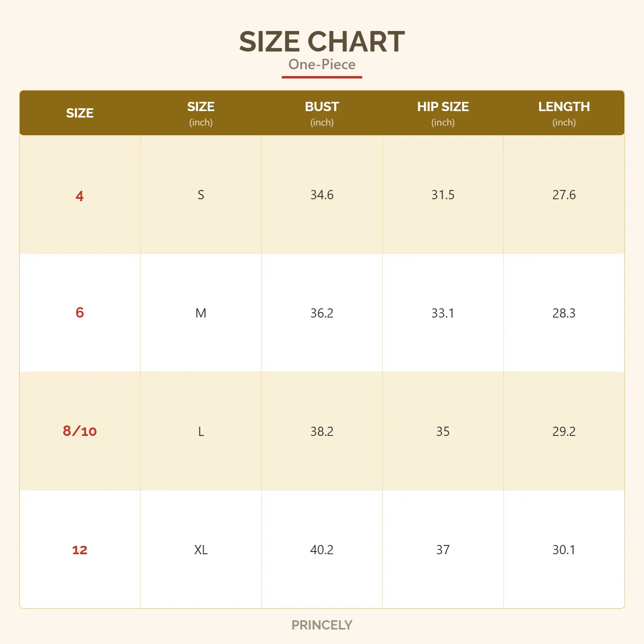Select red size 6 cell
This screenshot has width=644, height=644.
point(80,313)
